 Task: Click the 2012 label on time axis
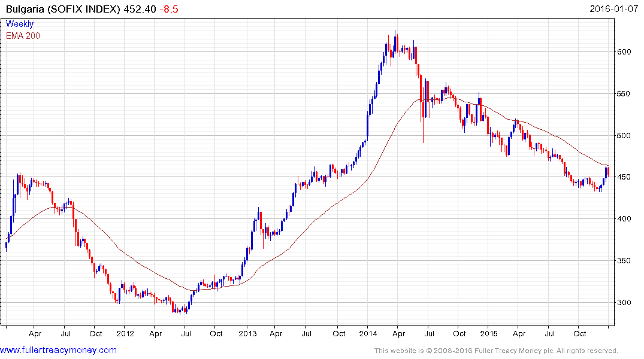(x=125, y=333)
